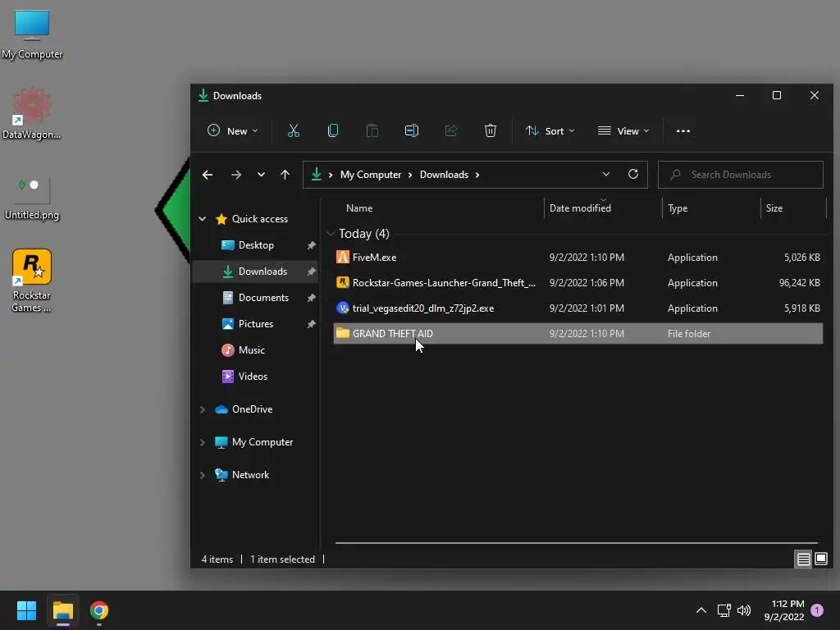The height and width of the screenshot is (630, 840).
Task: Select My Computer desktop icon
Action: click(32, 34)
